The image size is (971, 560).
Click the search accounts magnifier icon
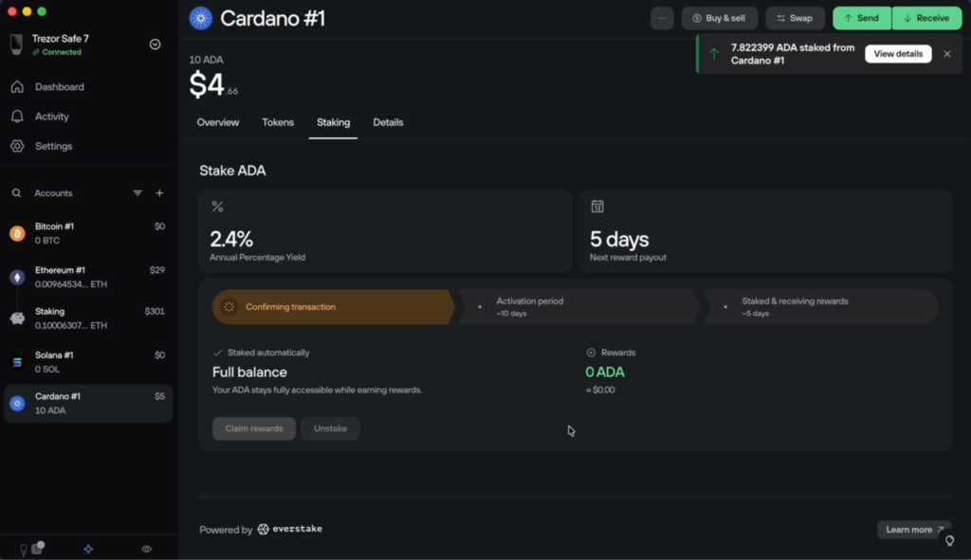(17, 193)
